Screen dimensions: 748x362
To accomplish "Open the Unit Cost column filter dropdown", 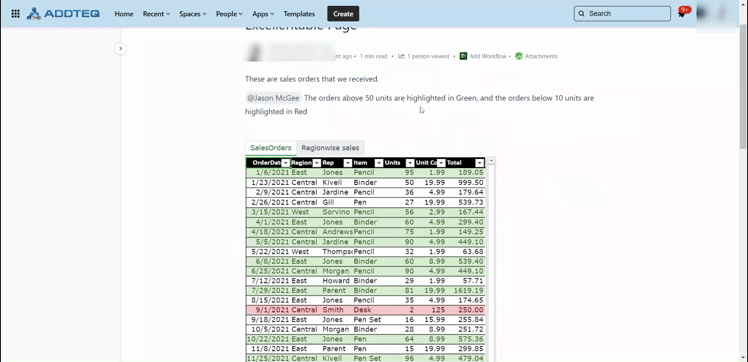I will click(441, 163).
